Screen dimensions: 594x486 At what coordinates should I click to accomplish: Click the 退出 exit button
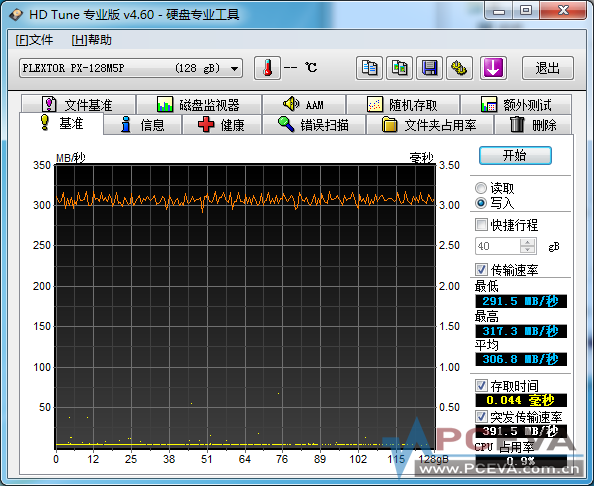point(547,68)
